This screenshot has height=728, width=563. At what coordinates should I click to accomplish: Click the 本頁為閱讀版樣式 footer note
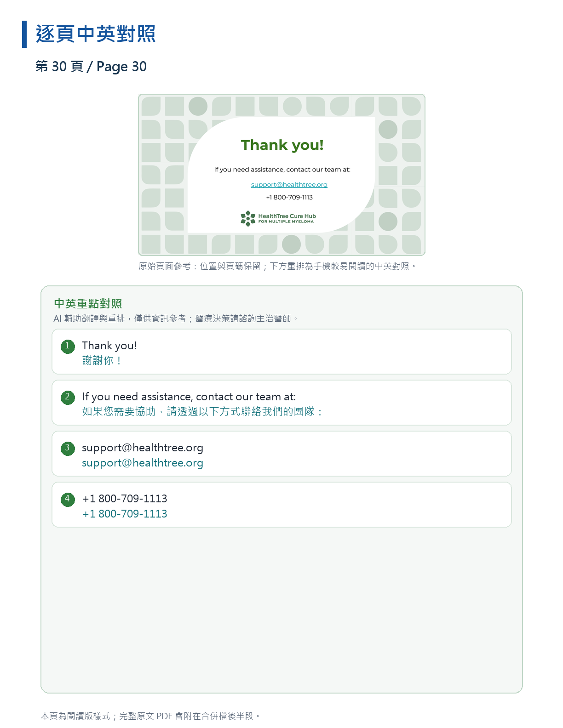(x=151, y=716)
